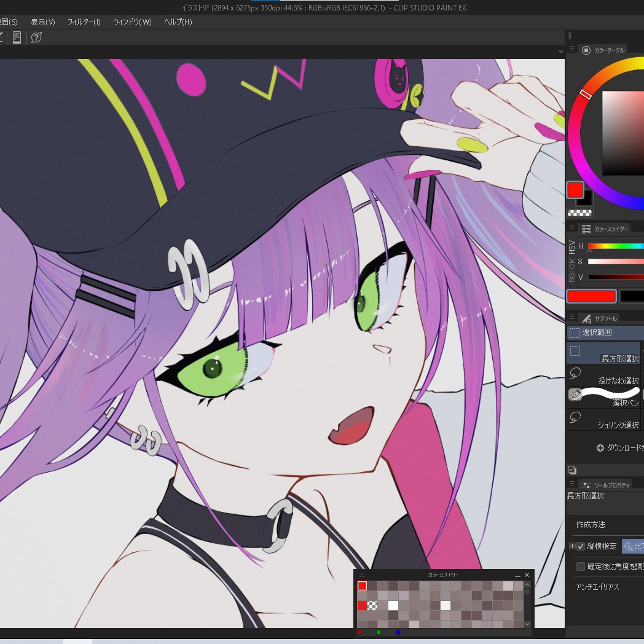Click the H hue slider bar
Viewport: 644px width, 644px height.
[x=616, y=246]
